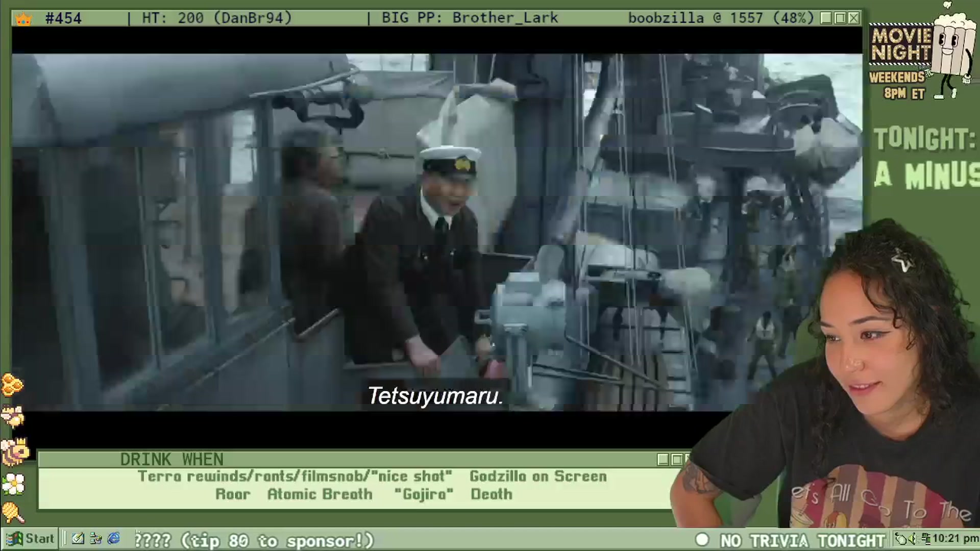
Task: Click the NO TRIVIA TONIGHT notice
Action: [x=802, y=540]
